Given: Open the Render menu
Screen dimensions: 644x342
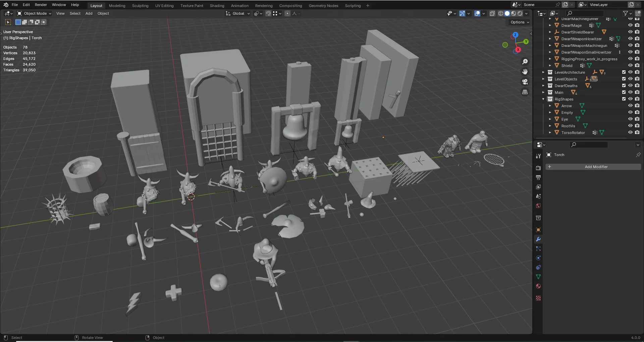Looking at the screenshot, I should point(41,5).
